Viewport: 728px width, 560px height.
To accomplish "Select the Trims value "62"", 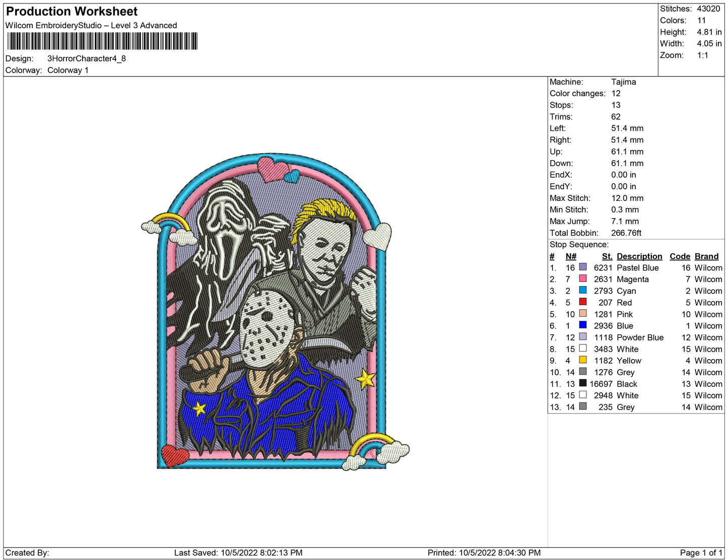I will pos(616,116).
